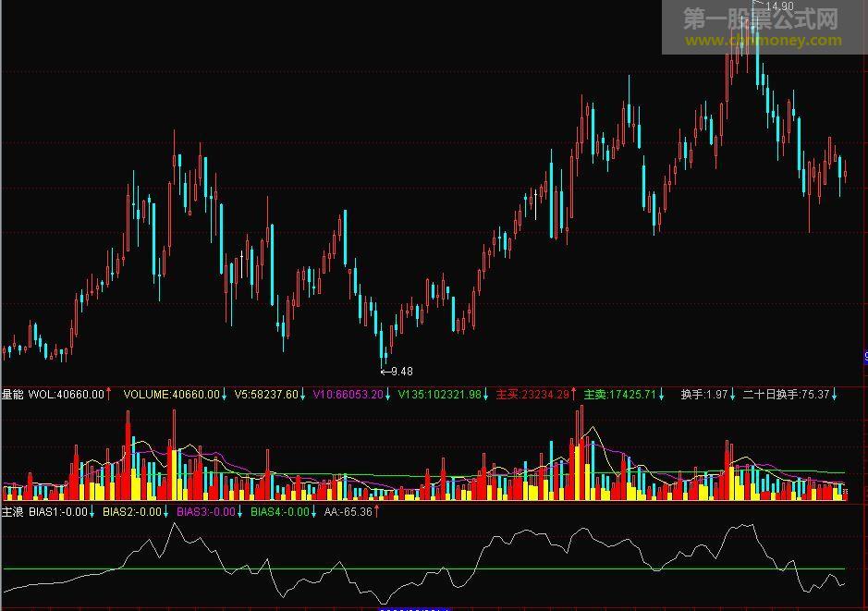The image size is (868, 611).
Task: Click the red up arrow beside WOL:40660.00
Action: click(x=109, y=394)
